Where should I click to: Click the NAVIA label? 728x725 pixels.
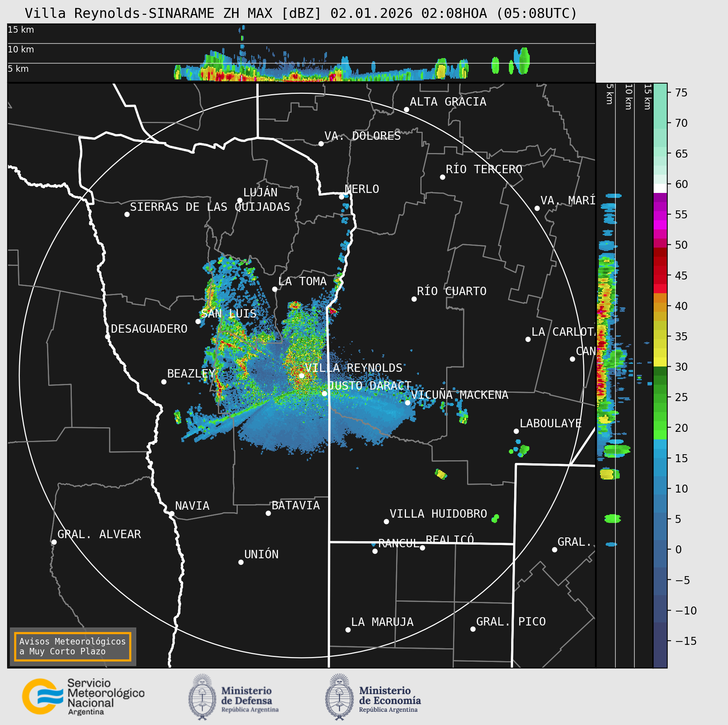[x=192, y=506]
